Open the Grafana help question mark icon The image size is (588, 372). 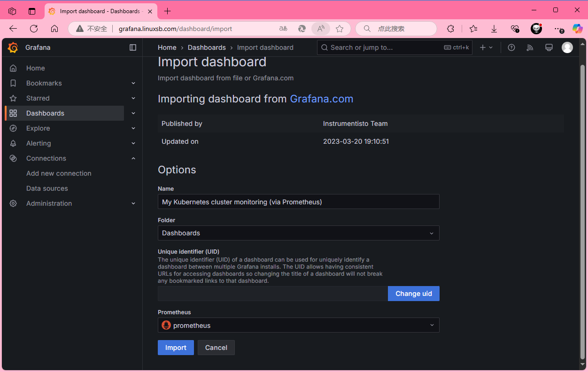[x=511, y=47]
